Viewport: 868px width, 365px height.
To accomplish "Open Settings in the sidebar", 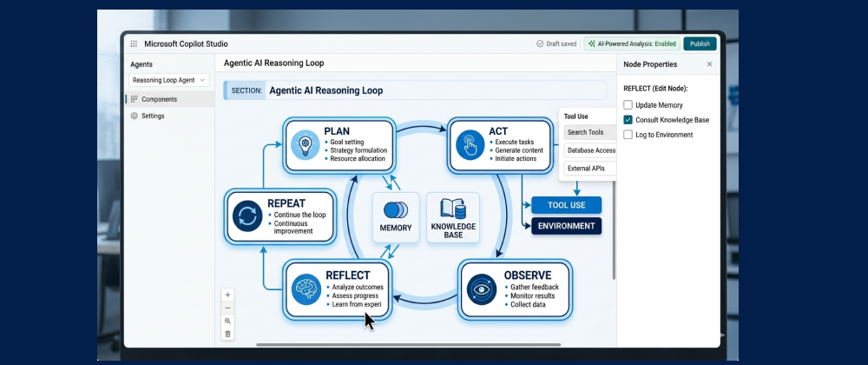I will coord(170,116).
